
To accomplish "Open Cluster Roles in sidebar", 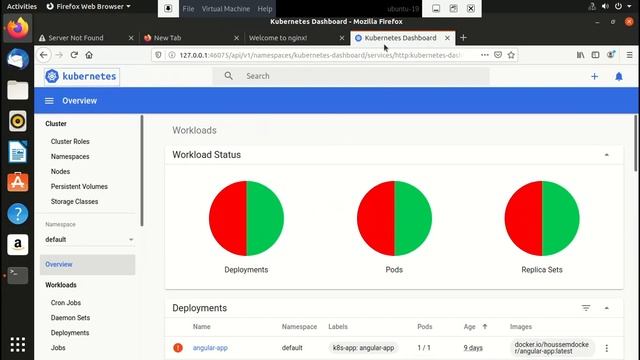I will point(70,141).
